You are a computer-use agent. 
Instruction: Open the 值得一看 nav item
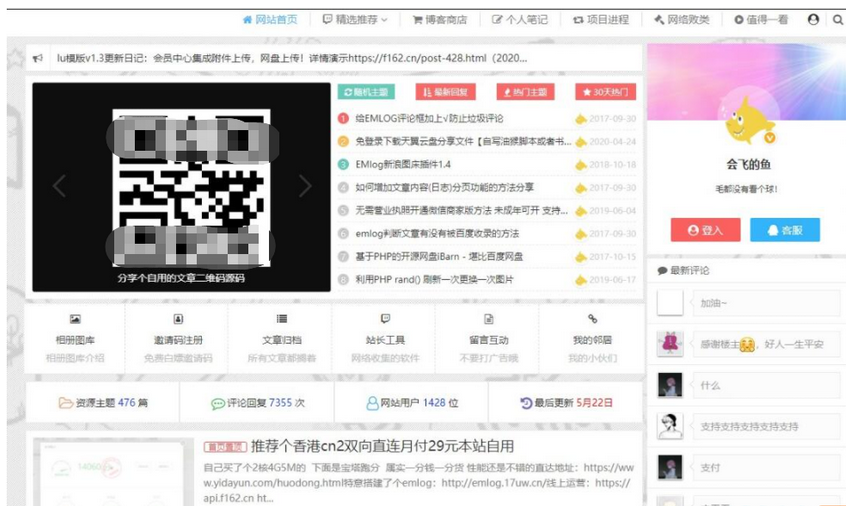[x=761, y=20]
